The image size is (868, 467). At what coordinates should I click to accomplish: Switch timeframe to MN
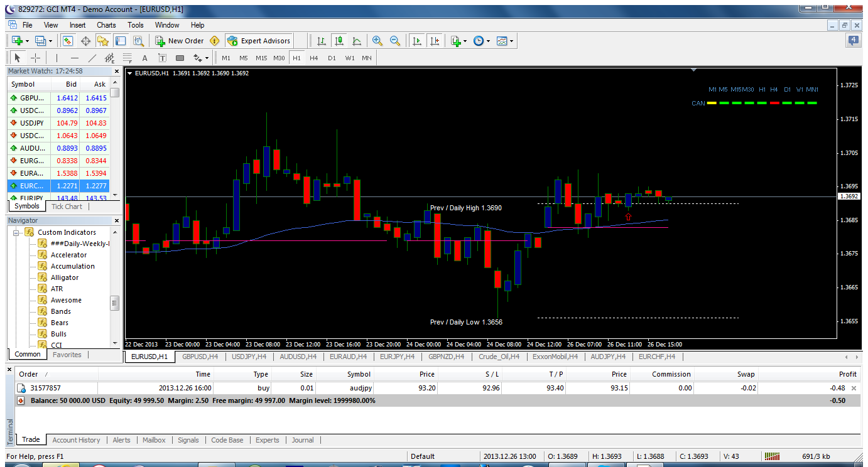point(367,58)
